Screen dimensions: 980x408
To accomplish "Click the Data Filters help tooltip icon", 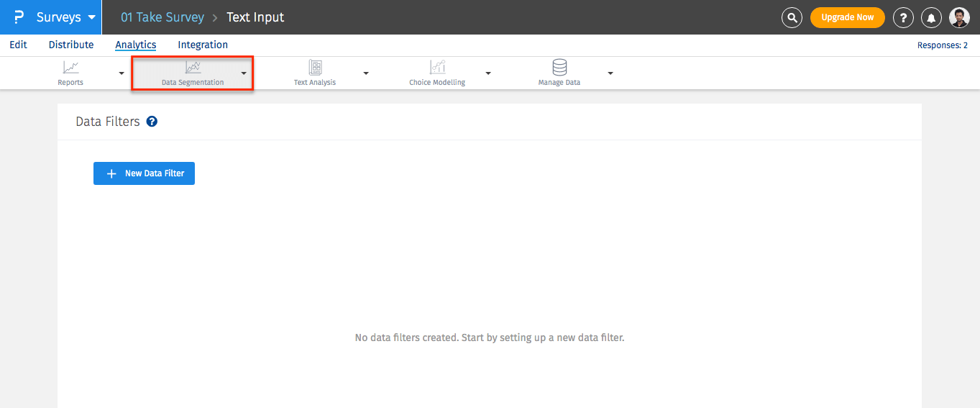I will click(152, 122).
